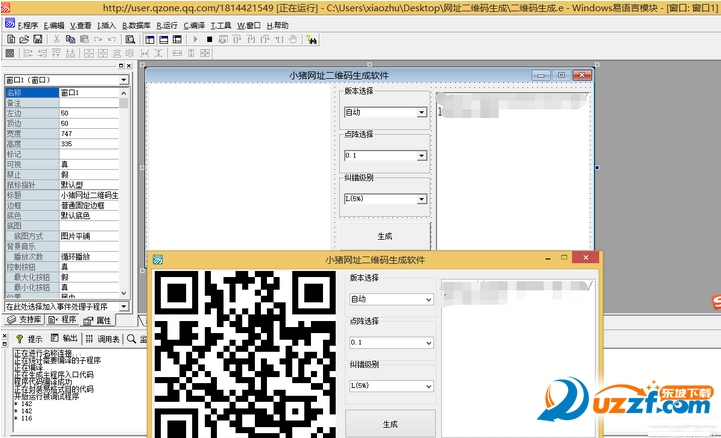Click the Open file toolbar icon

24,40
